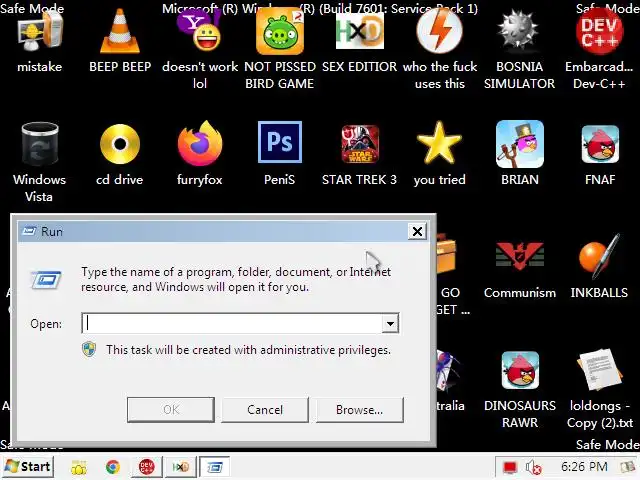
Task: Open Dev-C++ from the taskbar
Action: 147,467
